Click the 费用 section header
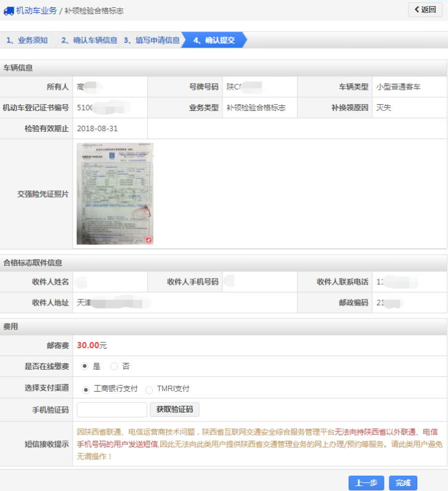 10,326
